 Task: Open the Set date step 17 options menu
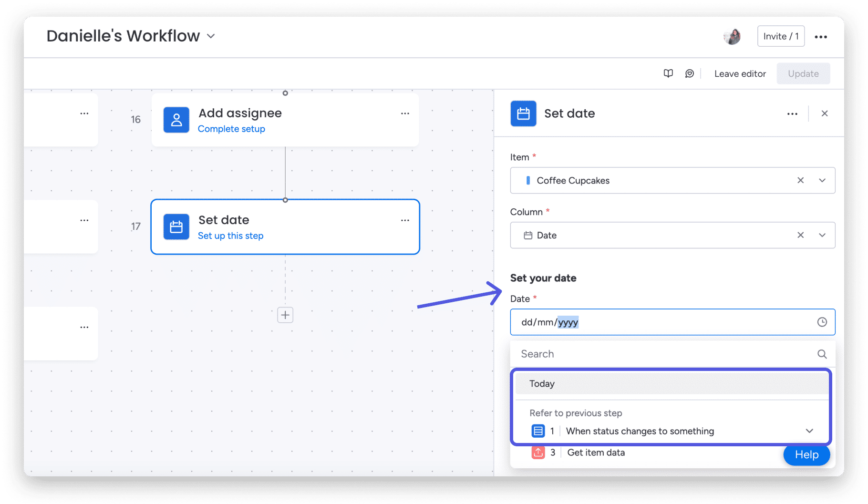[x=405, y=220]
